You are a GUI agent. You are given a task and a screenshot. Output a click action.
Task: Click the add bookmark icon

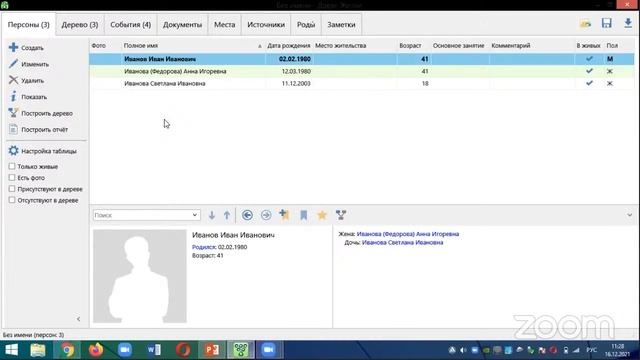click(284, 215)
